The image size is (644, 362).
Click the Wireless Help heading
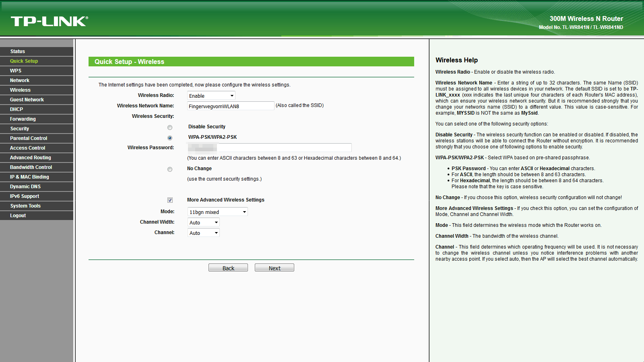point(456,60)
